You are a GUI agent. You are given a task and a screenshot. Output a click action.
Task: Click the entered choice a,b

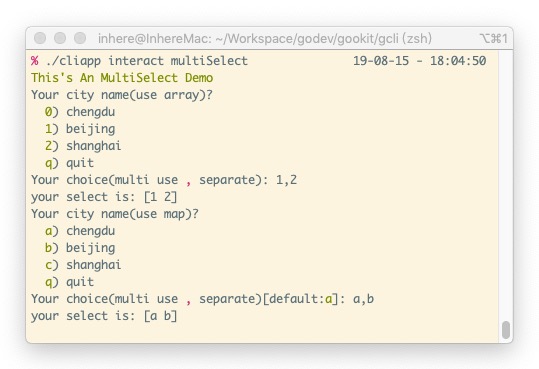point(363,299)
